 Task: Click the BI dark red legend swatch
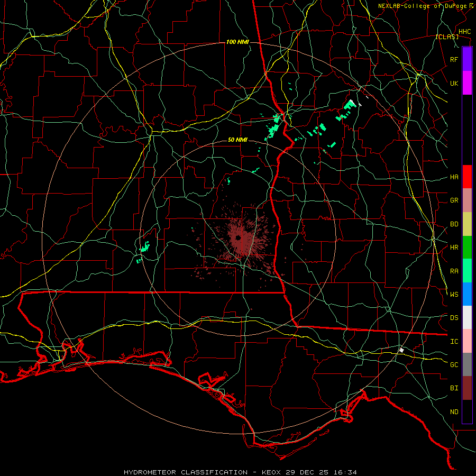[x=467, y=388]
